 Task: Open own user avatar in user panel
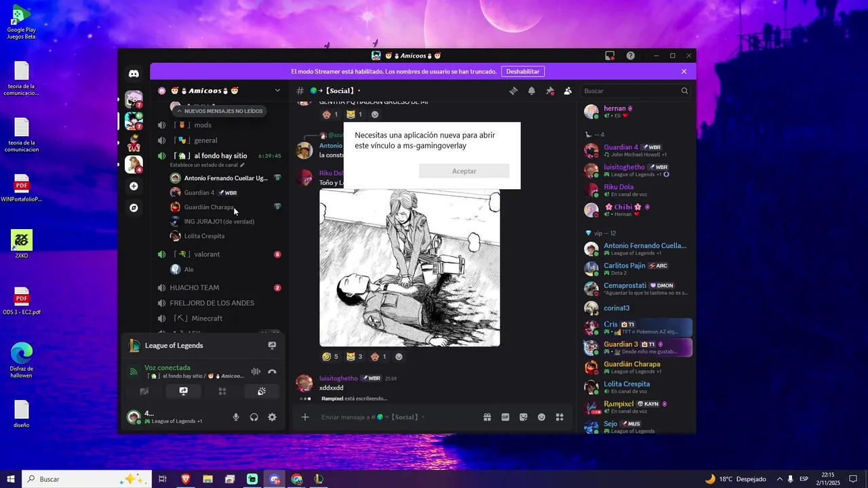pyautogui.click(x=134, y=418)
